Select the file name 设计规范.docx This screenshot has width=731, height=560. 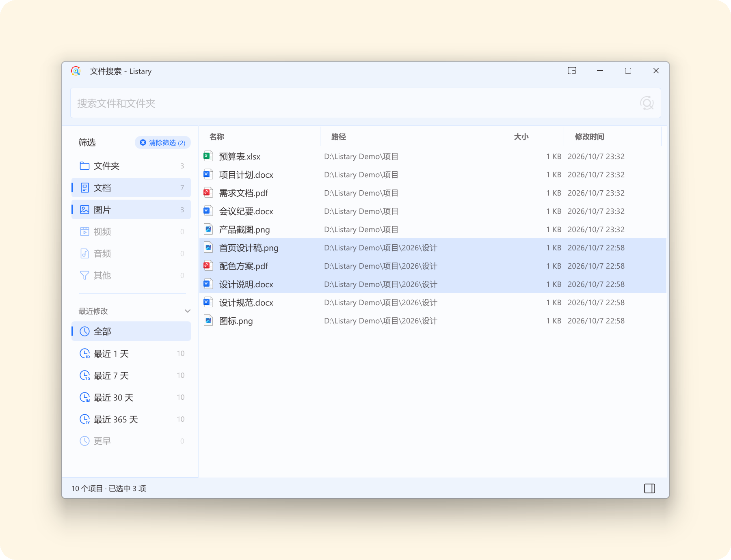click(246, 302)
